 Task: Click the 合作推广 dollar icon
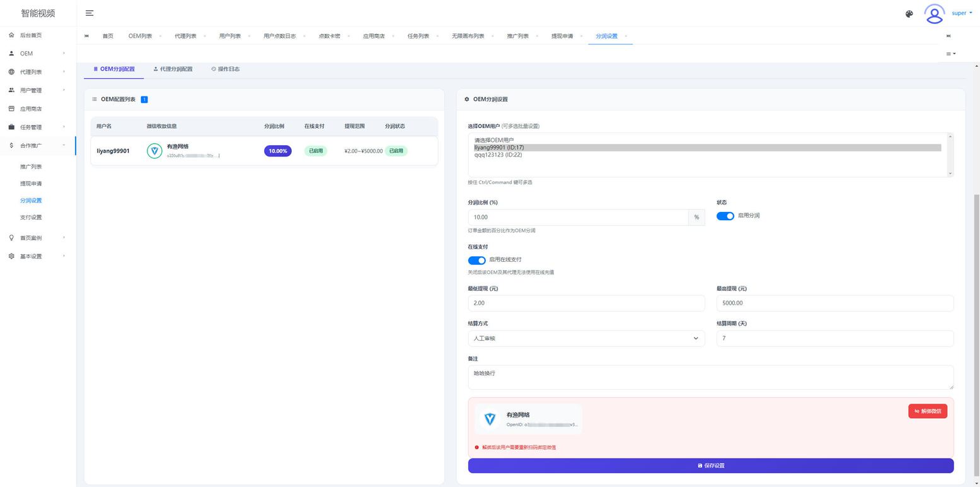point(11,146)
